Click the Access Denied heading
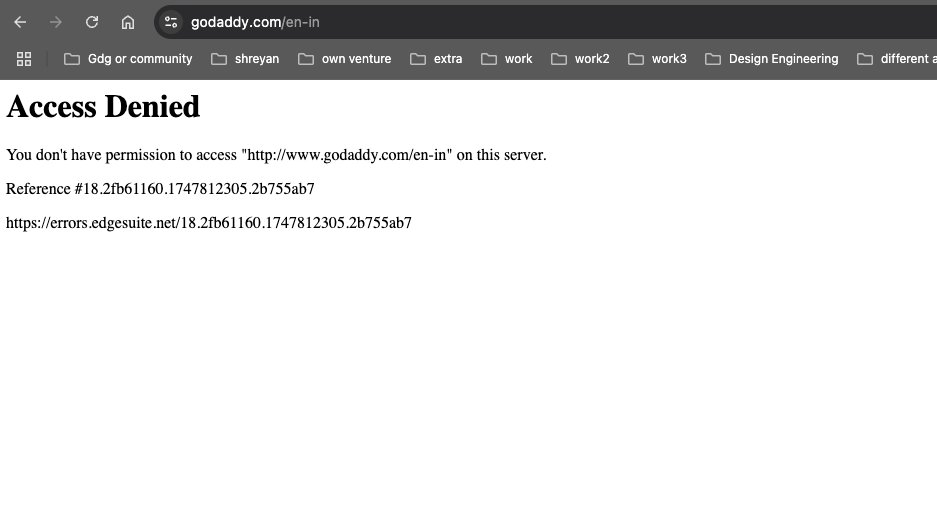The image size is (937, 528). (103, 107)
